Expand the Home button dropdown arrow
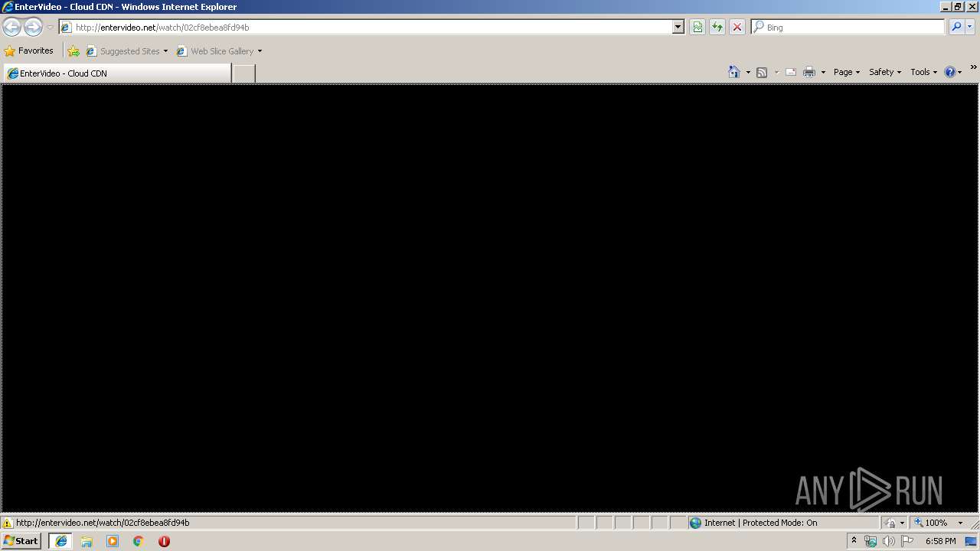 pyautogui.click(x=748, y=72)
